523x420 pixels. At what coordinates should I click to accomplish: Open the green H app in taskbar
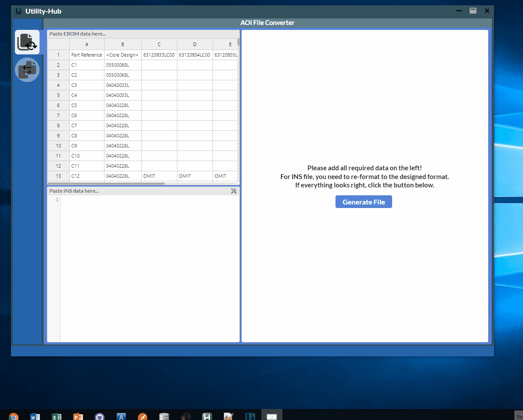207,416
